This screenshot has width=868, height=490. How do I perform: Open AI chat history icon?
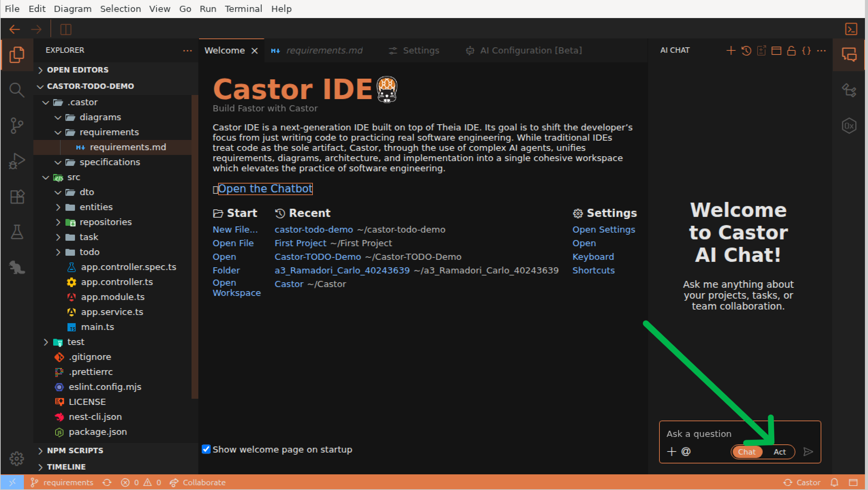(x=746, y=50)
